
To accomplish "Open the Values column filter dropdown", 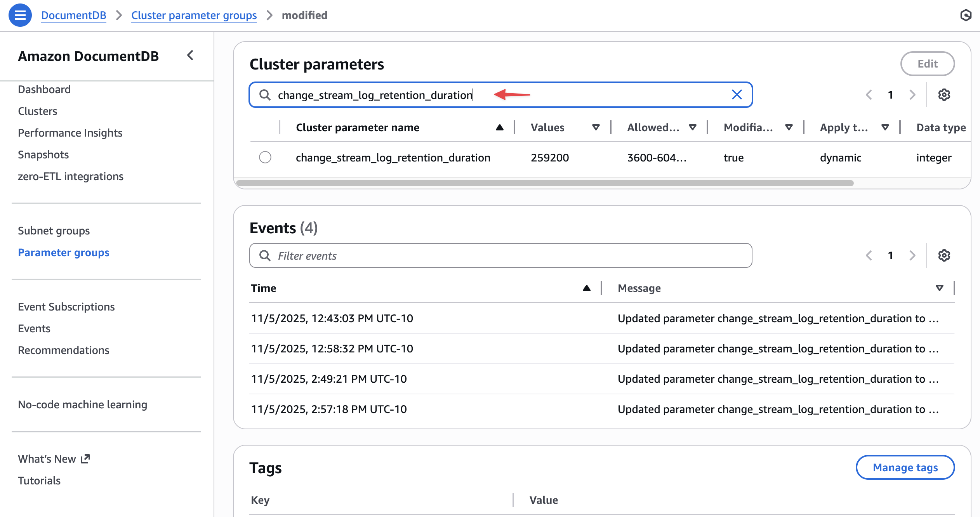I will coord(595,127).
